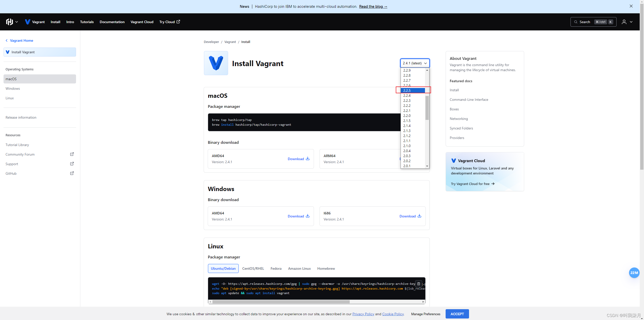This screenshot has height=320, width=644.
Task: Select version 2.0.4 from the list
Action: coord(413,151)
